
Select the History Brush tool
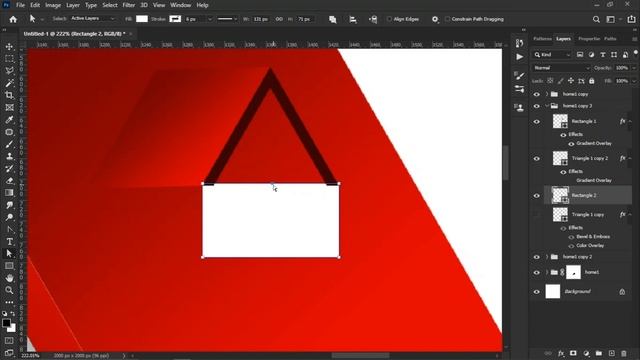click(9, 169)
